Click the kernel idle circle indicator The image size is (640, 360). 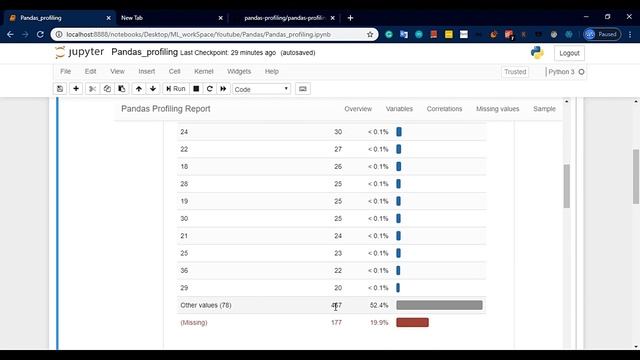pyautogui.click(x=581, y=72)
